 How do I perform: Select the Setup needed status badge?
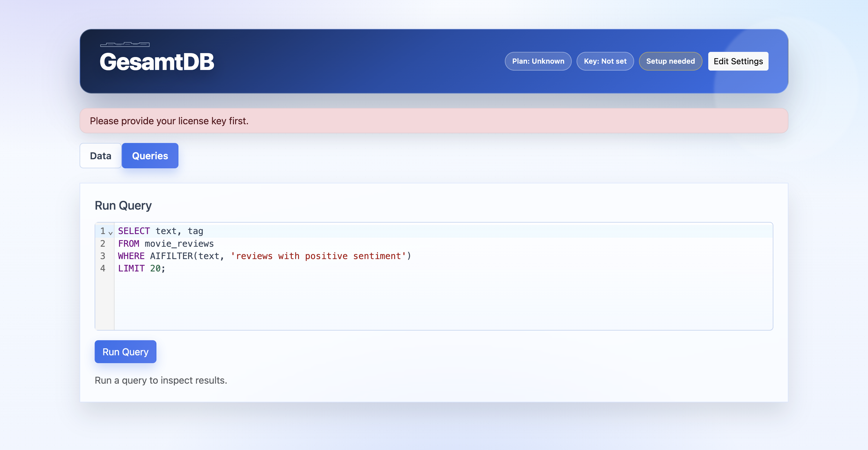[x=670, y=61]
